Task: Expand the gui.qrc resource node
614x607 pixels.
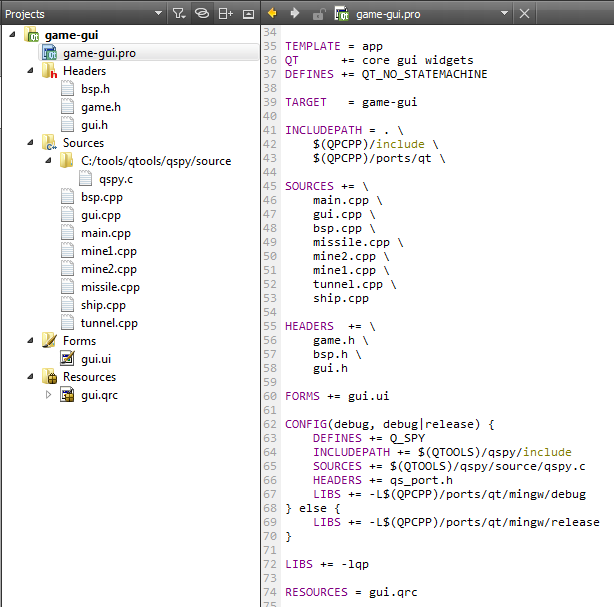Action: (x=48, y=395)
